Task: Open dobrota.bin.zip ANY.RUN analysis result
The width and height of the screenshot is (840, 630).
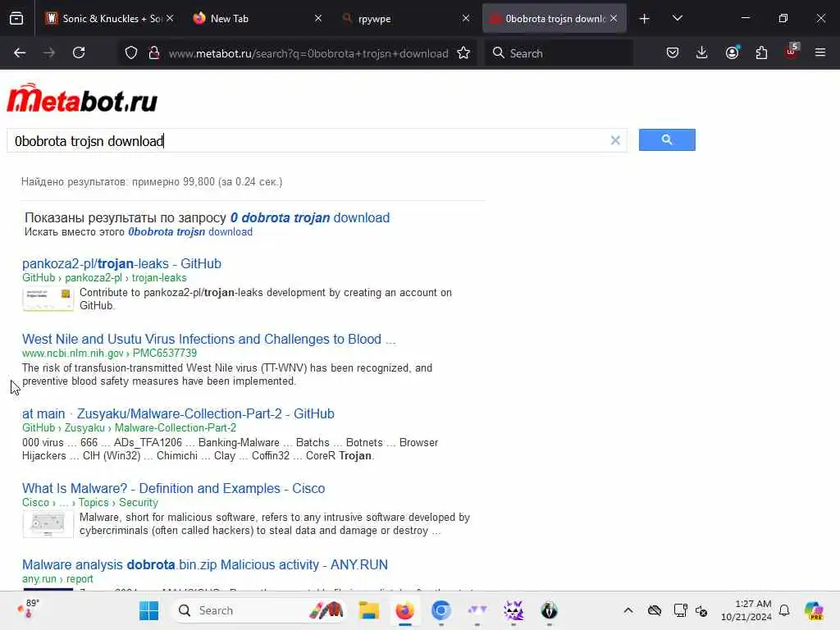Action: 204,564
